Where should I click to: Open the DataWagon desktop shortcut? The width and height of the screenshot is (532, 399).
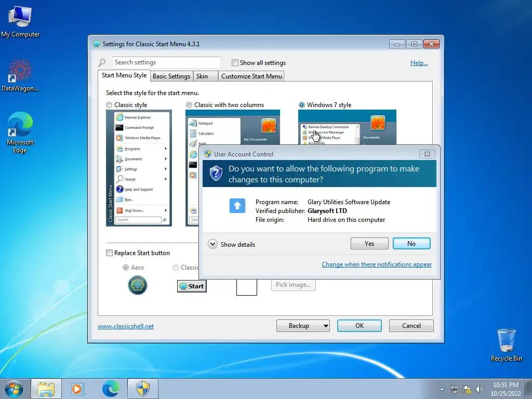(20, 75)
